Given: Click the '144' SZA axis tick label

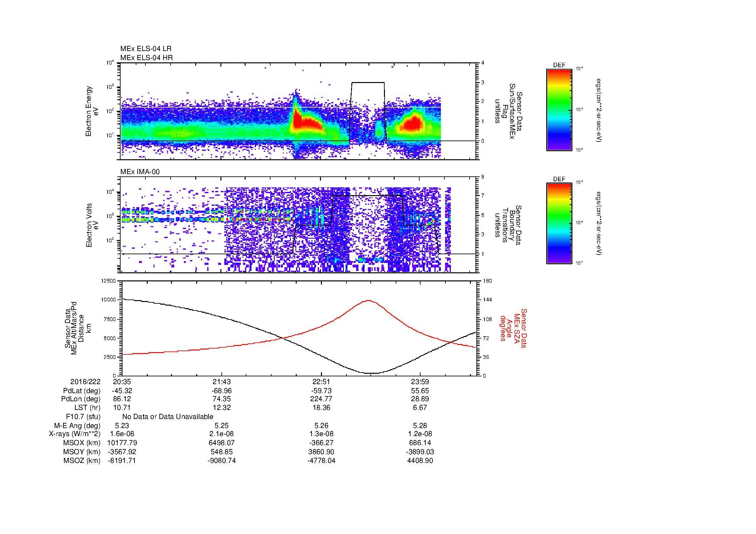Looking at the screenshot, I should (x=487, y=300).
